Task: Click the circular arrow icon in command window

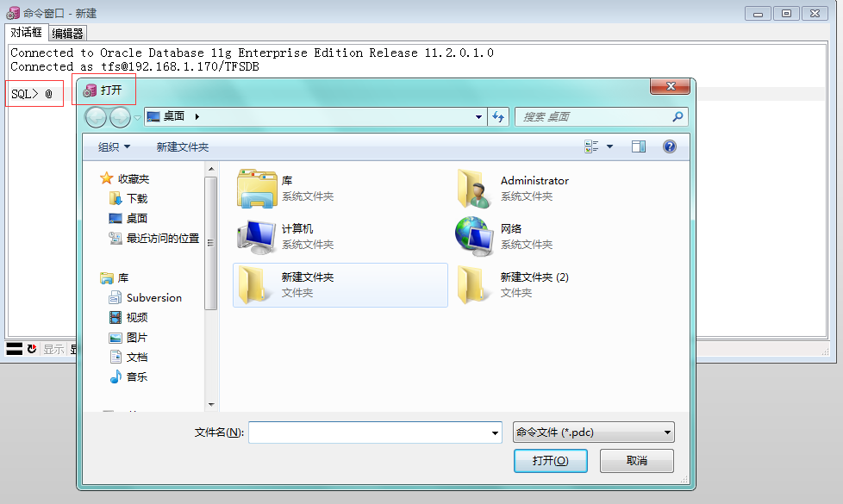Action: 32,349
